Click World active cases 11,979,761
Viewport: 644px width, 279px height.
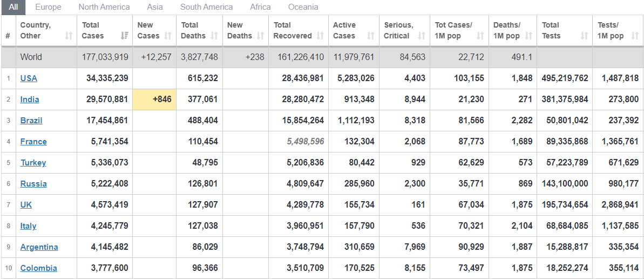(x=354, y=57)
